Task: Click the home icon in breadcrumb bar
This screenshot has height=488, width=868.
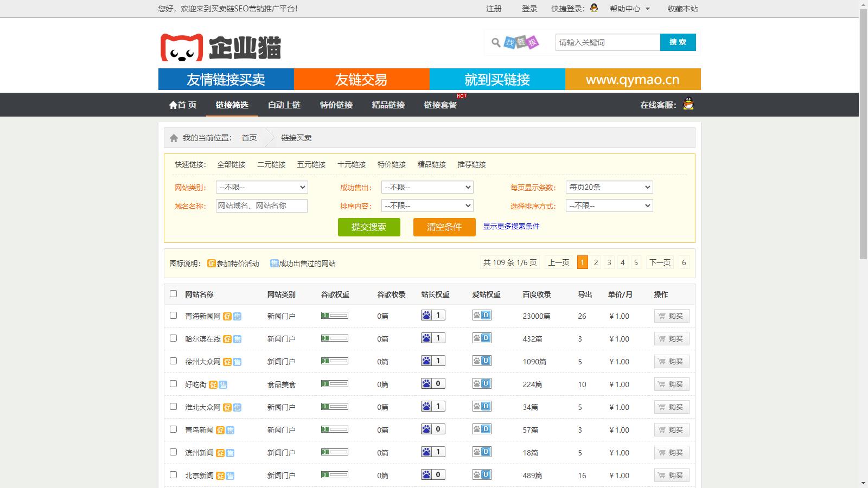Action: click(x=174, y=138)
